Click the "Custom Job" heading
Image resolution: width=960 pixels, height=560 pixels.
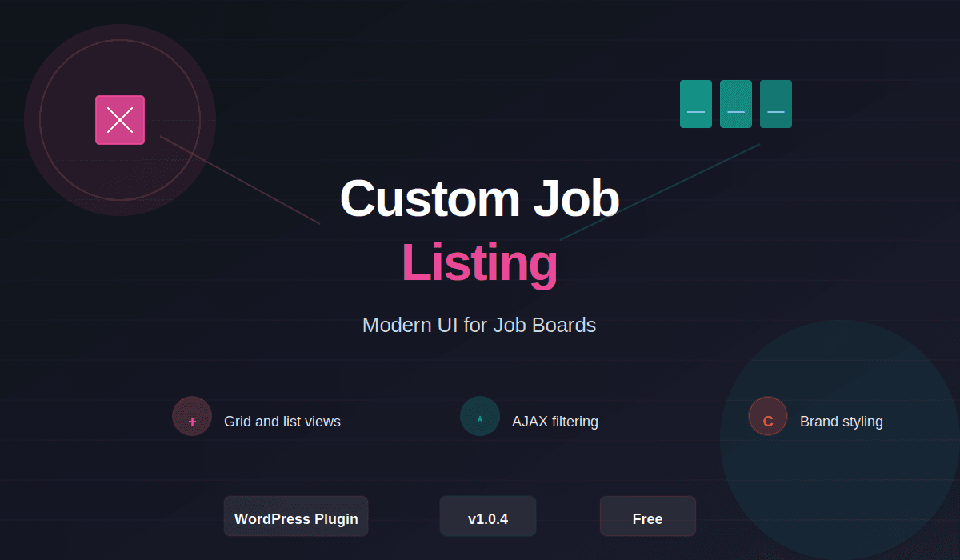point(480,198)
